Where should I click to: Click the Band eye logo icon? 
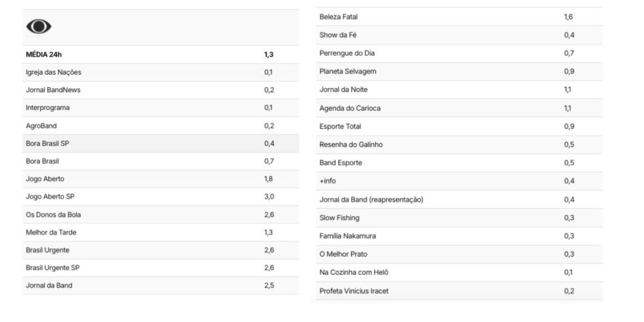(39, 27)
